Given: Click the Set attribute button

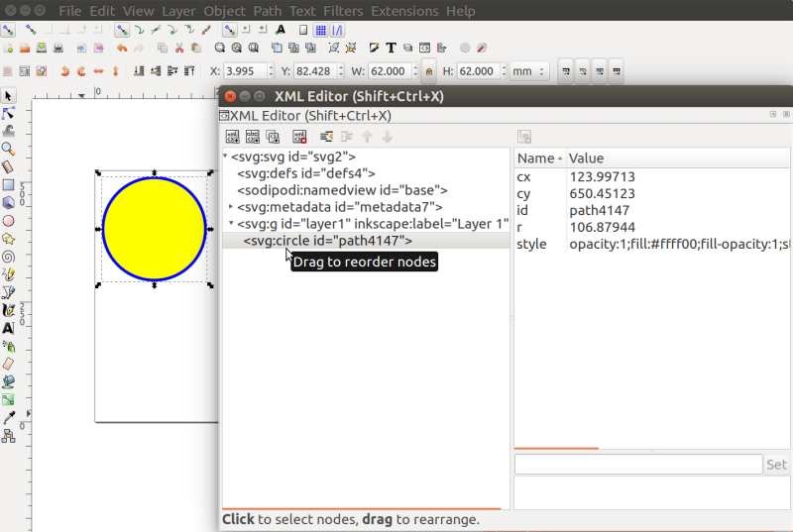Looking at the screenshot, I should (776, 465).
